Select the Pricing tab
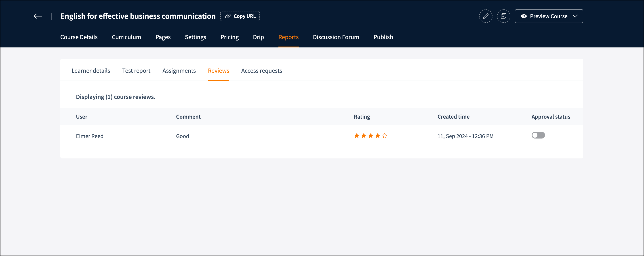Viewport: 644px width, 256px height. [x=229, y=37]
